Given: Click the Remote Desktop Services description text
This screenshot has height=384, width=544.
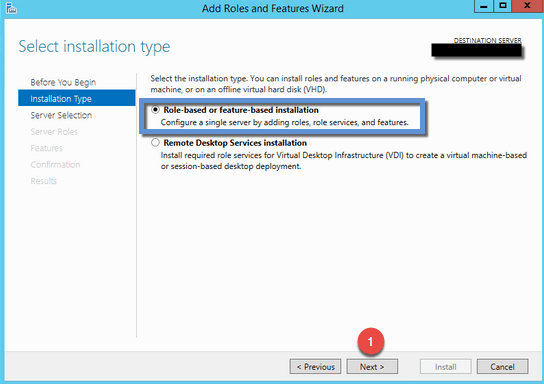Looking at the screenshot, I should [x=343, y=161].
